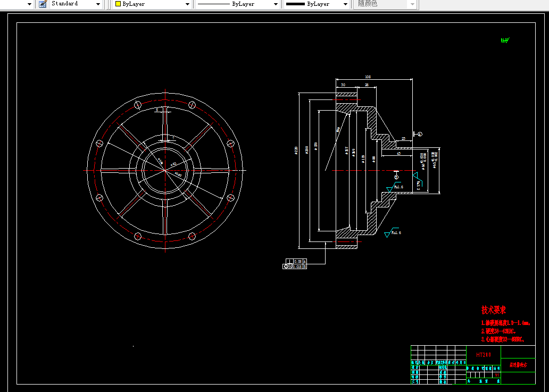This screenshot has height=392, width=549.
Task: Click the center of the circular front view
Action: (165, 170)
